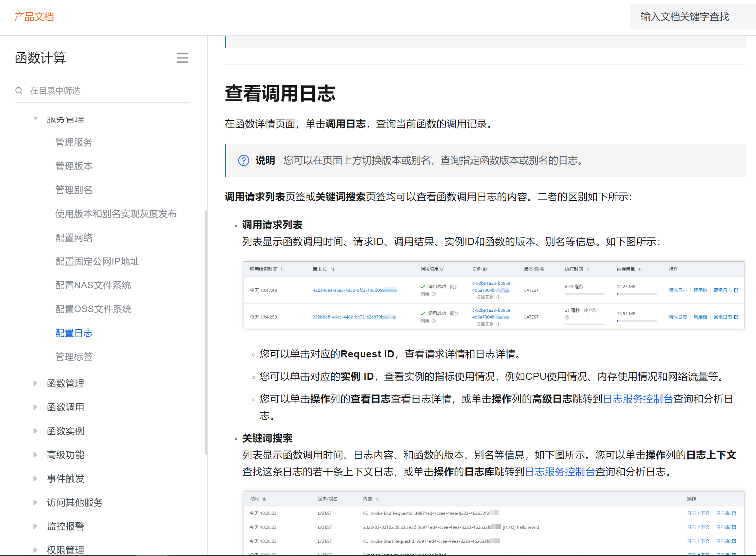Expand the 函数调用 section arrow

pos(35,407)
